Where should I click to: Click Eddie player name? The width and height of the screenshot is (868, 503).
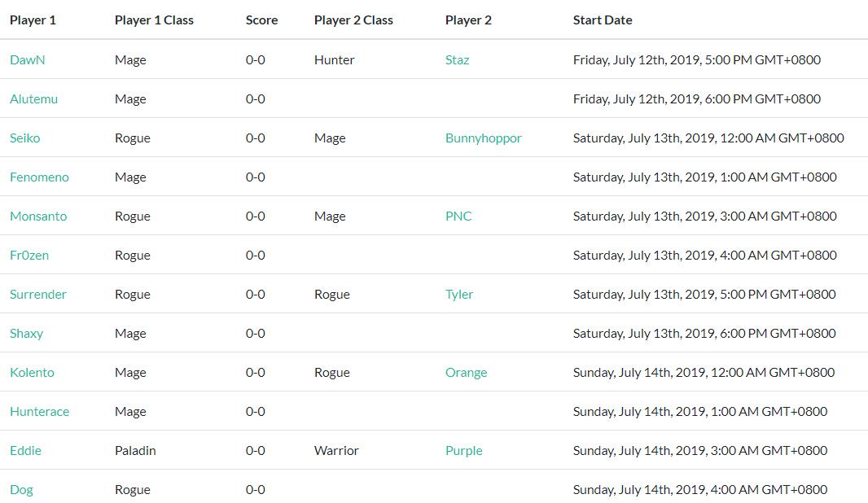point(25,450)
